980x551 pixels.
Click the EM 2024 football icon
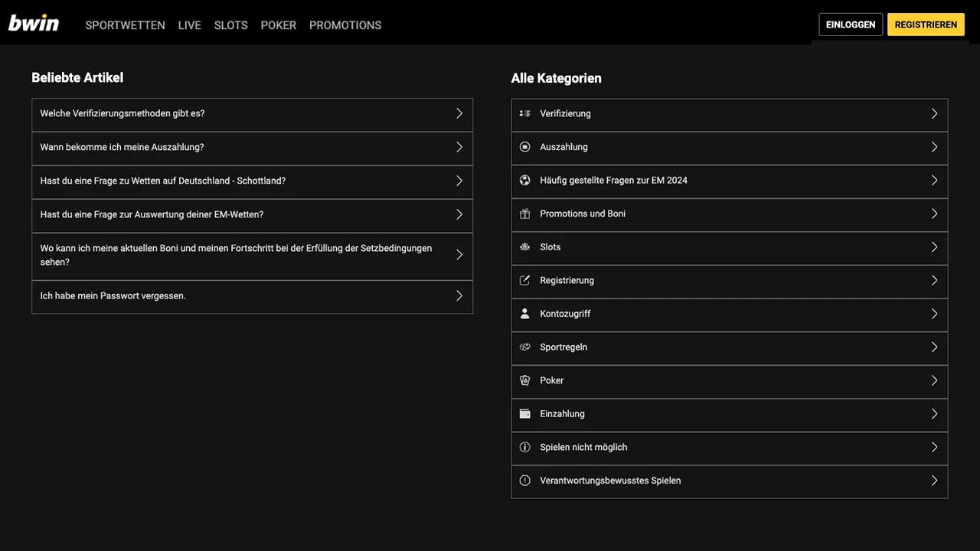tap(524, 181)
